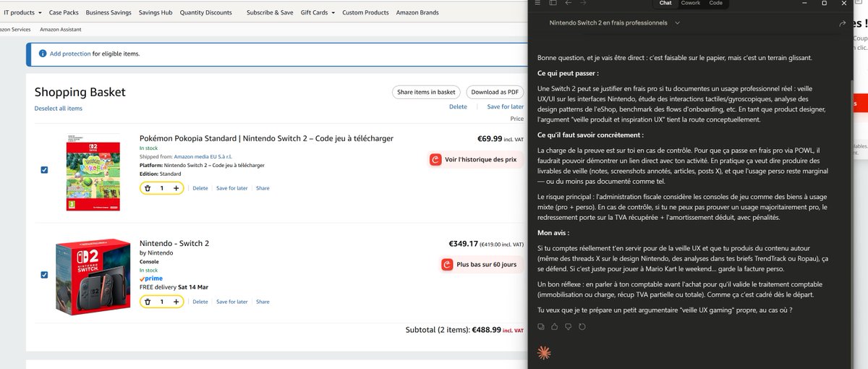Click 'Download as PDF' button
This screenshot has width=868, height=369.
tap(495, 92)
